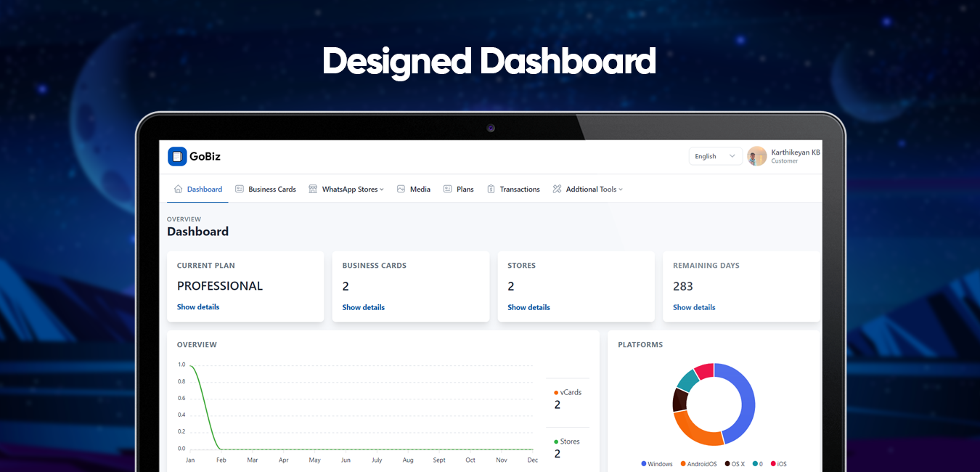The image size is (980, 472).
Task: Show details for Current Plan
Action: coord(198,307)
